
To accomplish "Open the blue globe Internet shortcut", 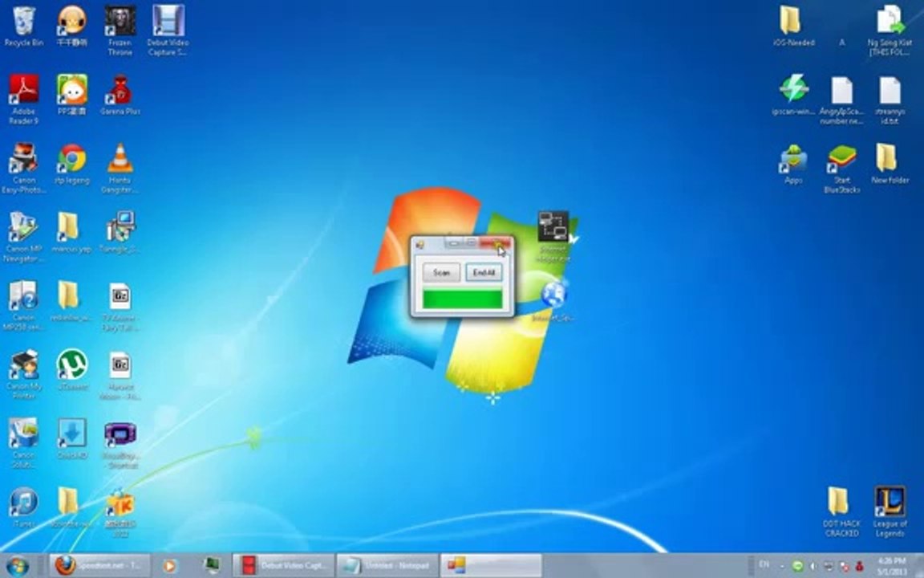I will pos(554,301).
